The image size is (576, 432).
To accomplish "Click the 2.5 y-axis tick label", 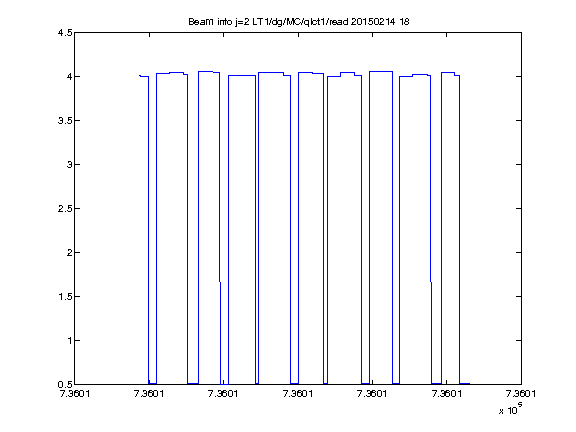I will pos(65,209).
